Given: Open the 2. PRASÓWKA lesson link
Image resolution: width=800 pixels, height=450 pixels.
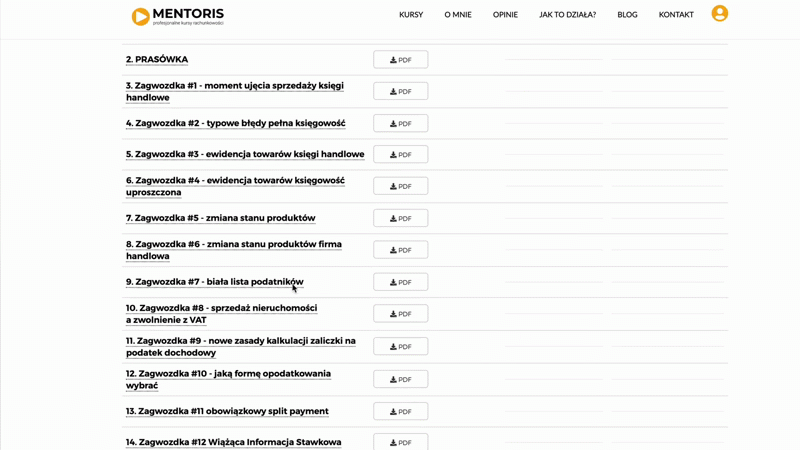Looking at the screenshot, I should pyautogui.click(x=157, y=59).
